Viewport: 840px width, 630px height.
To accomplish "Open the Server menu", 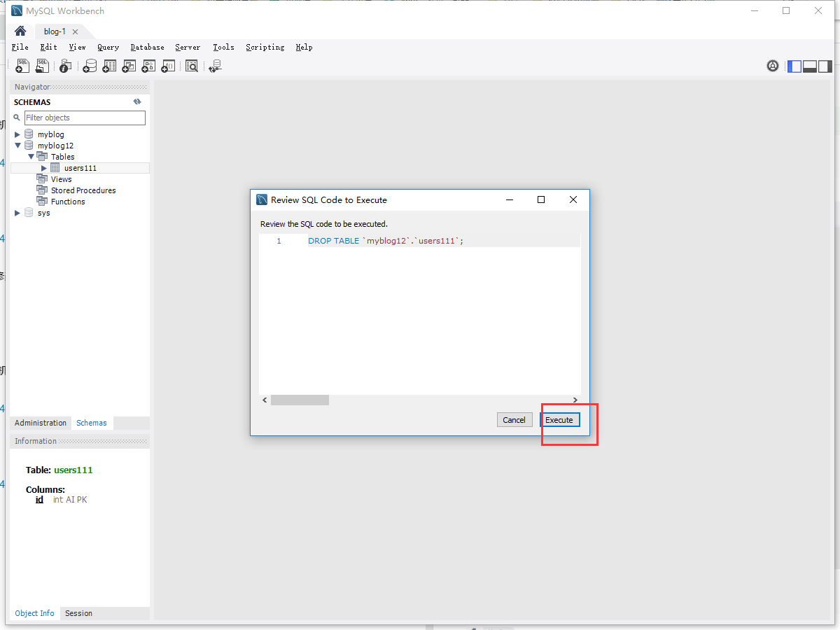I will pyautogui.click(x=188, y=47).
